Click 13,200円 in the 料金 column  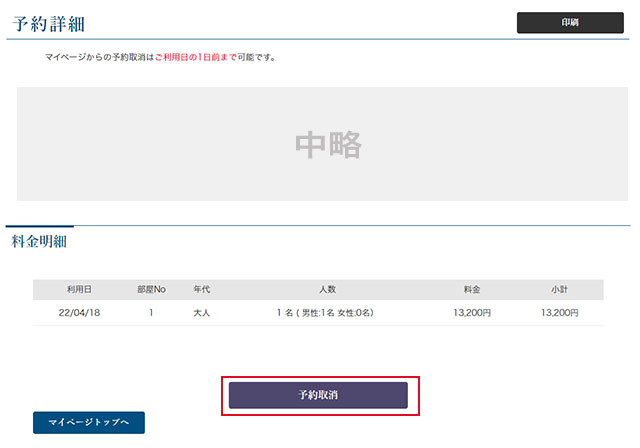point(472,313)
